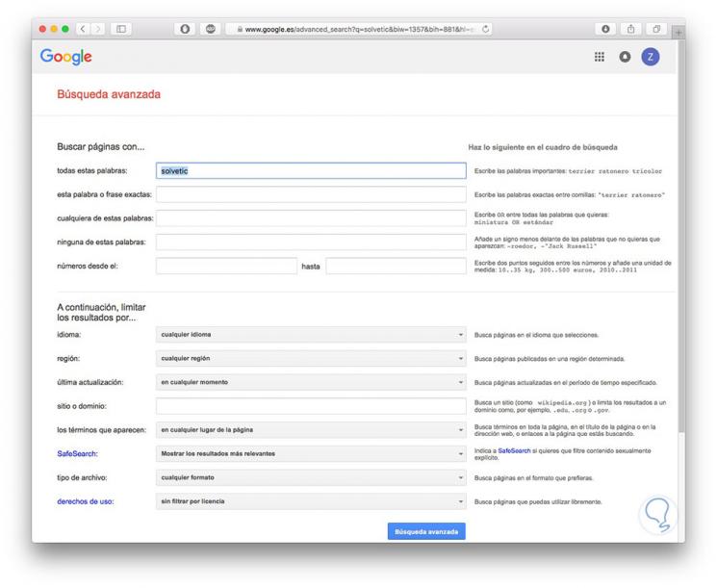Click the blue Búsqueda avanzada button
Screen dimensions: 717x588
click(x=426, y=531)
